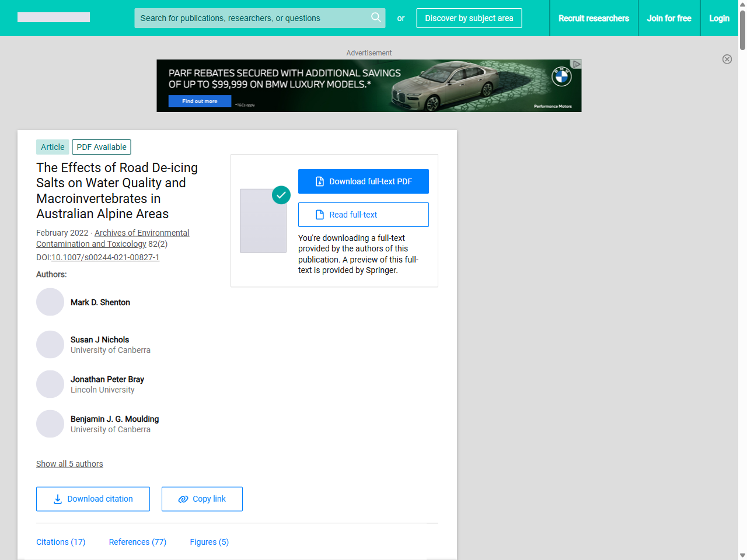The image size is (747, 560).
Task: Click the link icon on Copy link
Action: pyautogui.click(x=184, y=499)
